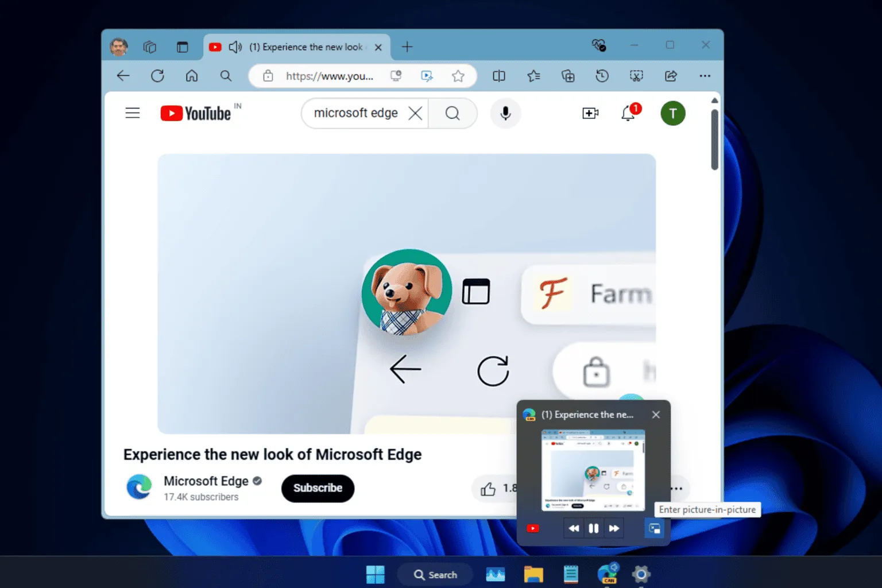Skip to next track in preview

point(614,528)
